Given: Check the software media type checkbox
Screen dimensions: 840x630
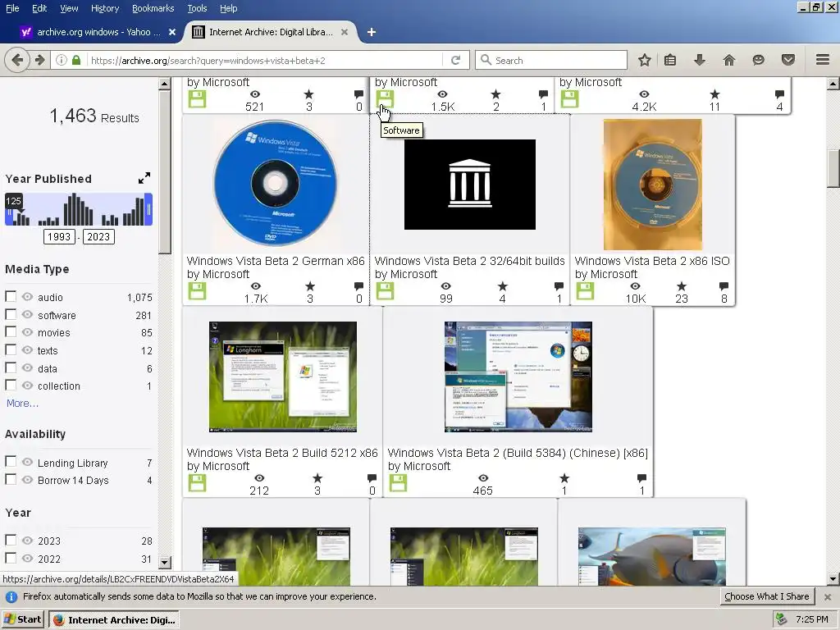Looking at the screenshot, I should point(10,314).
